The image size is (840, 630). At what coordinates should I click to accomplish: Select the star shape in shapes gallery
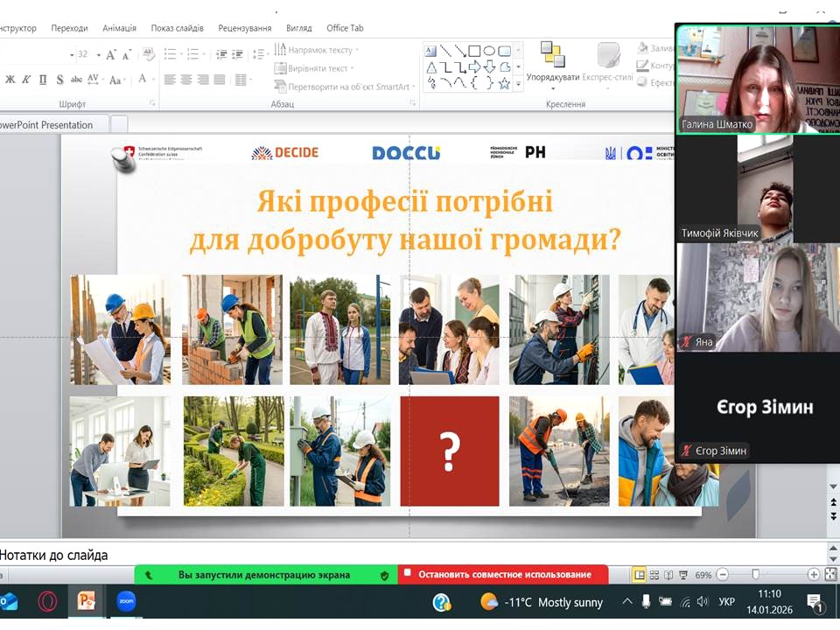[x=504, y=83]
